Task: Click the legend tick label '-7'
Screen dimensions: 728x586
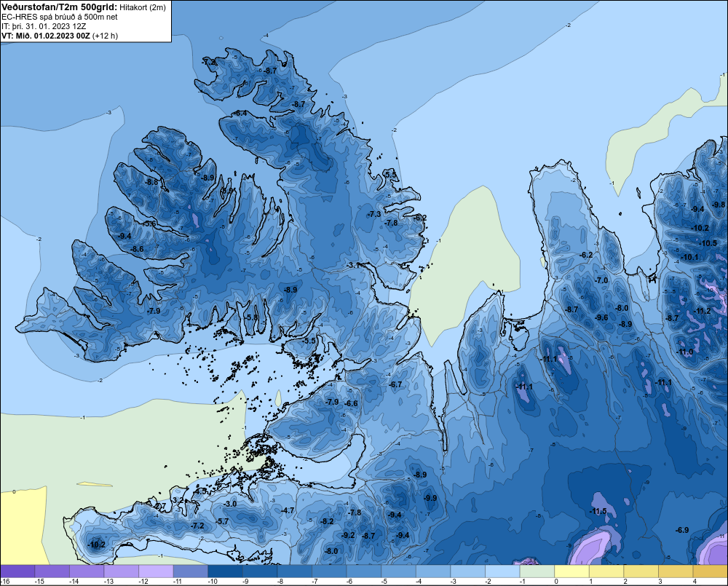Action: [314, 582]
